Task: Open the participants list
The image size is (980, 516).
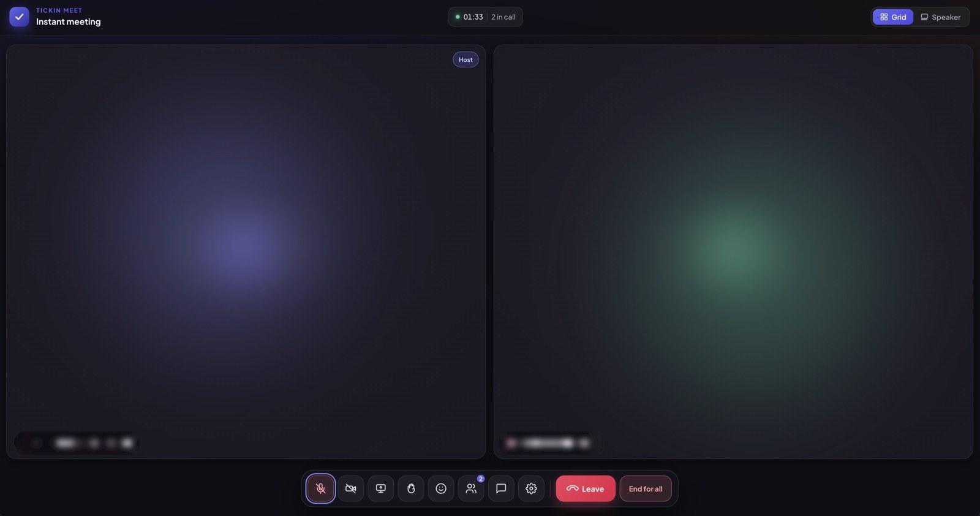Action: (x=470, y=488)
